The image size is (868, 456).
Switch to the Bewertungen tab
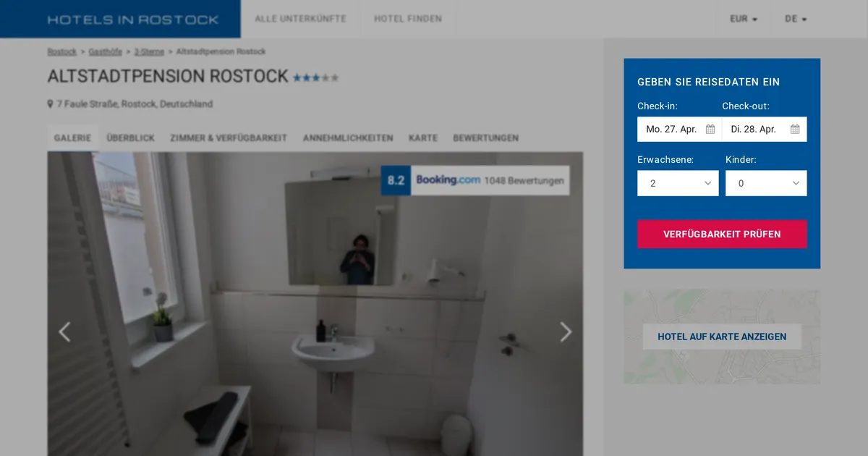coord(485,138)
